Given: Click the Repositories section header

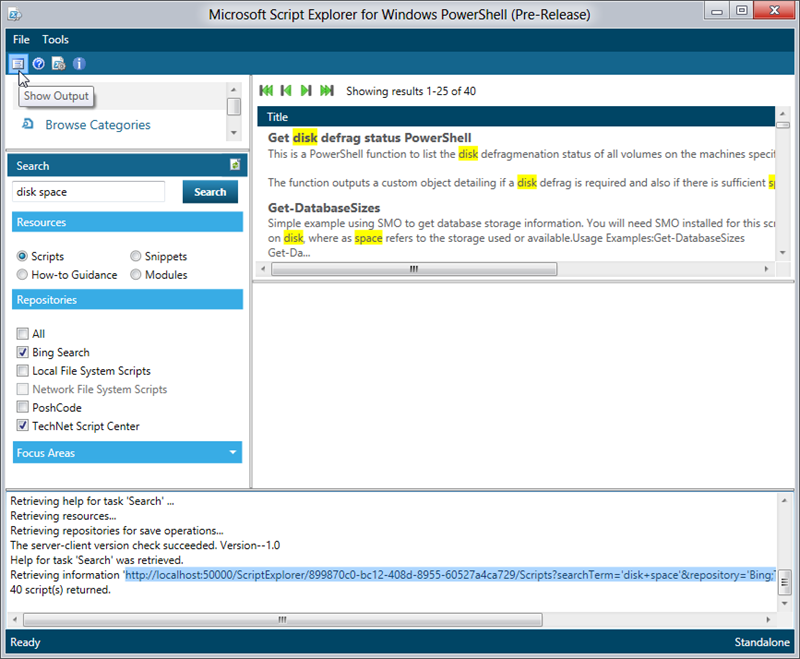Looking at the screenshot, I should pos(128,299).
